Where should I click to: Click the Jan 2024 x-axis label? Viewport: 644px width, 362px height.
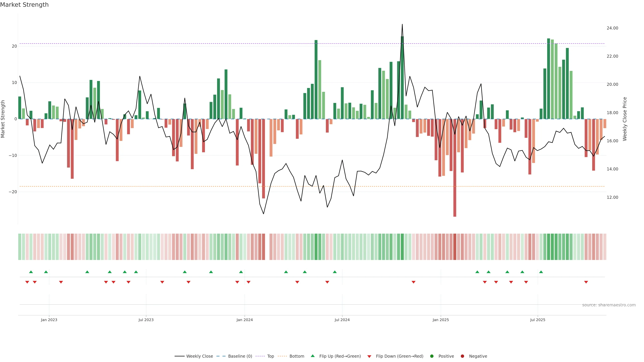[245, 320]
